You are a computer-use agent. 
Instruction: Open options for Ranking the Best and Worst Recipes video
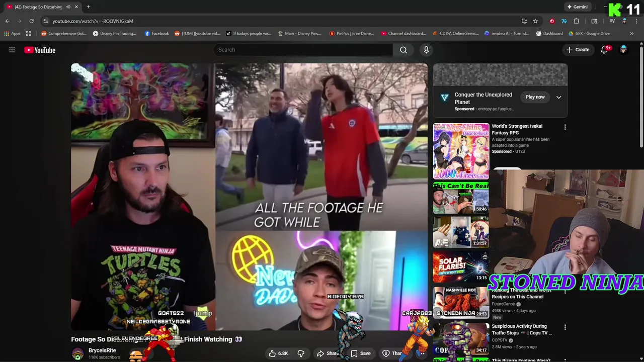(565, 291)
